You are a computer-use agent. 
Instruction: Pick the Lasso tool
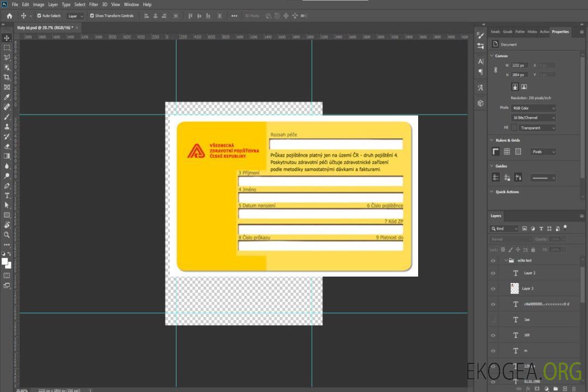tap(7, 57)
